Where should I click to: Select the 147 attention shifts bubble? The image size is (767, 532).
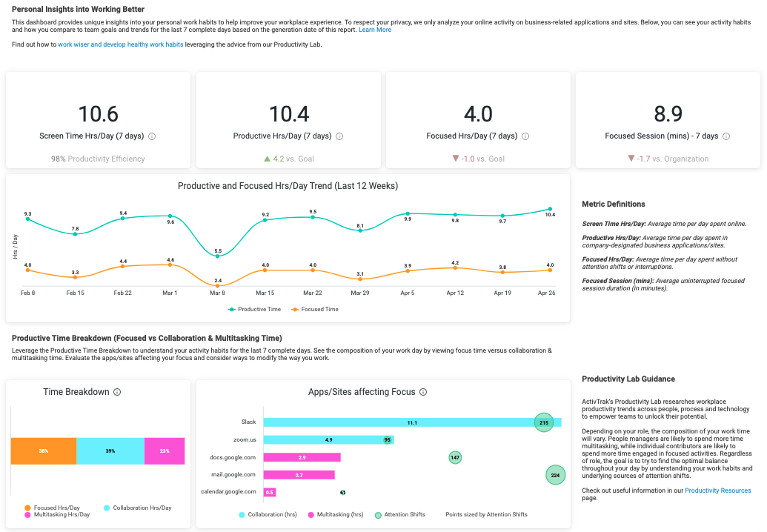pyautogui.click(x=455, y=458)
